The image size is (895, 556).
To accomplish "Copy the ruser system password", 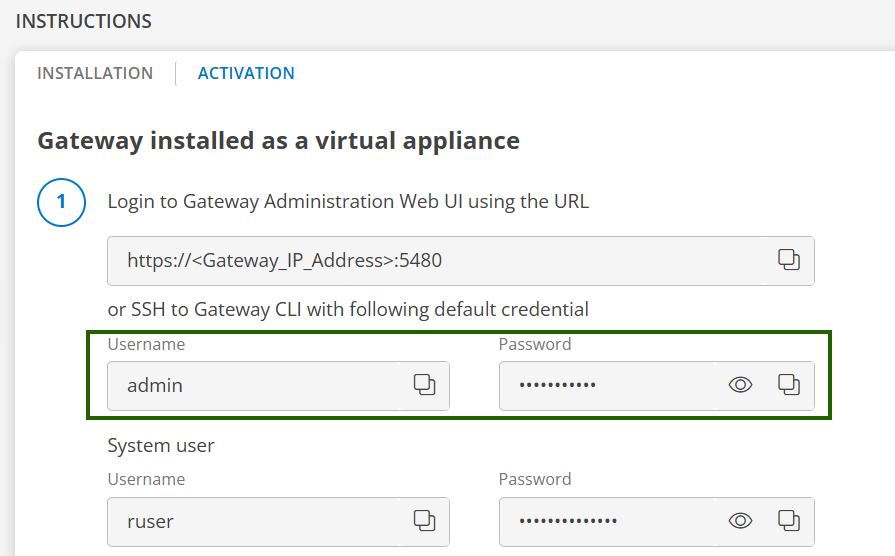I will (x=789, y=520).
